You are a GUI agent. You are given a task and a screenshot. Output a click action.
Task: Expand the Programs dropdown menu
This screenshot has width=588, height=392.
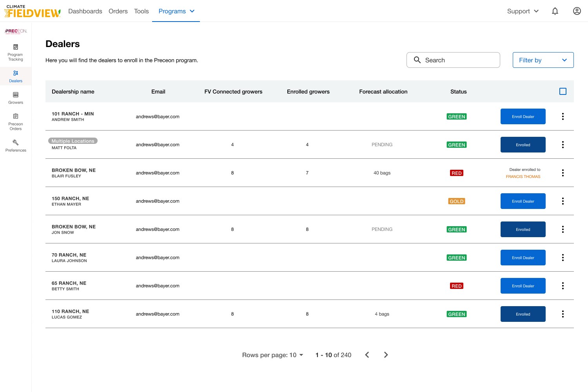[x=176, y=11]
